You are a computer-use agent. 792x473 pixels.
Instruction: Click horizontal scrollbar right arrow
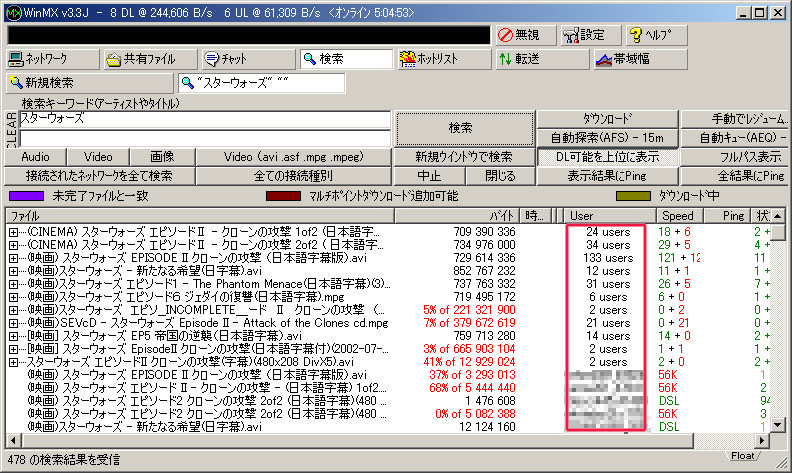[x=762, y=440]
